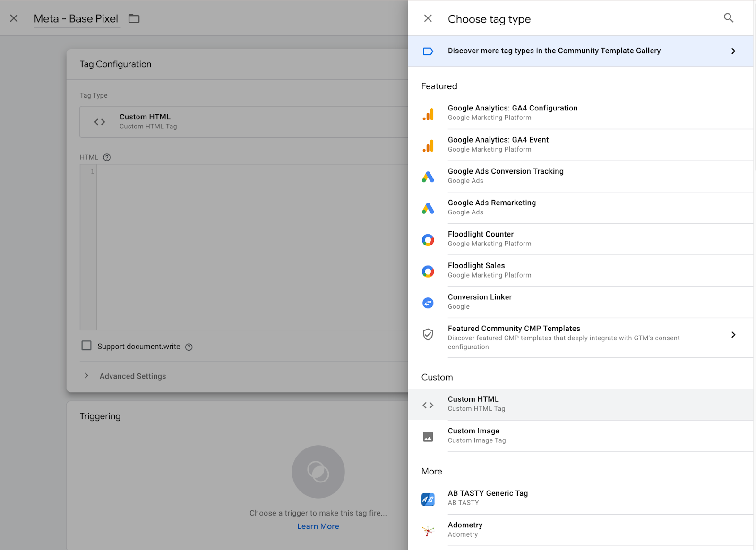756x550 pixels.
Task: Select Custom Image tag type
Action: pyautogui.click(x=581, y=436)
